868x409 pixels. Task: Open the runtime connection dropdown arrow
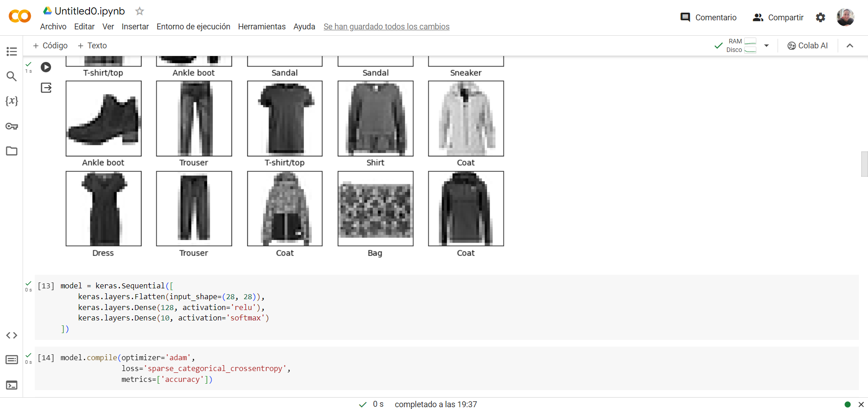click(x=766, y=46)
